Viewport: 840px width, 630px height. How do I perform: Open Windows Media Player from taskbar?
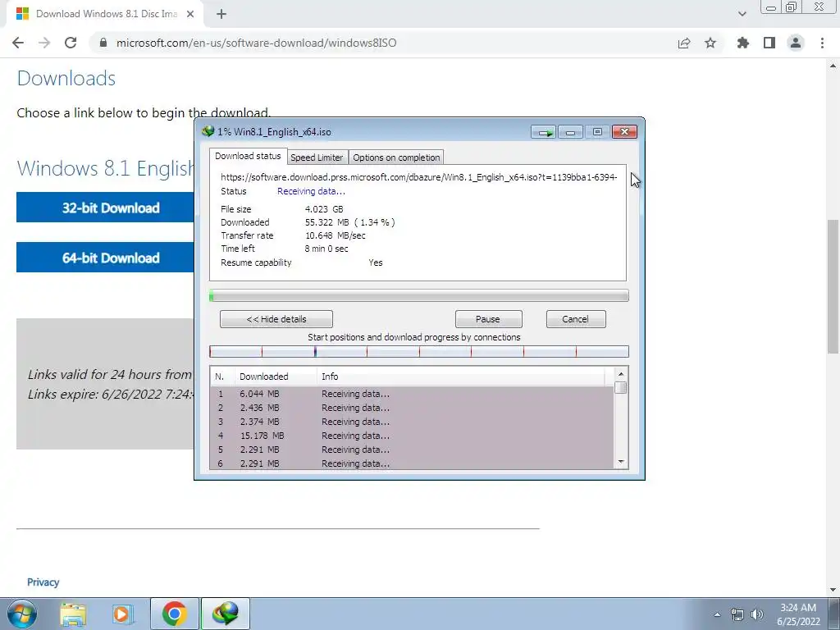point(123,614)
